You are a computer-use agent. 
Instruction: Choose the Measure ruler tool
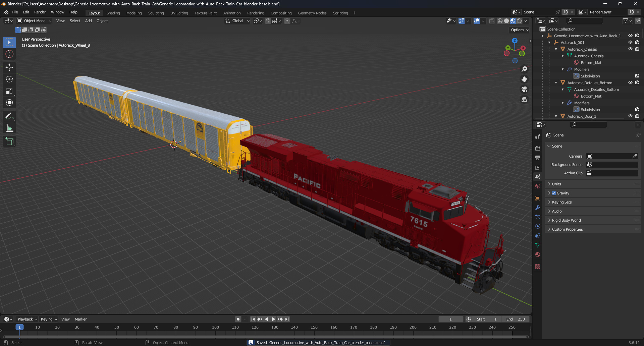point(9,128)
